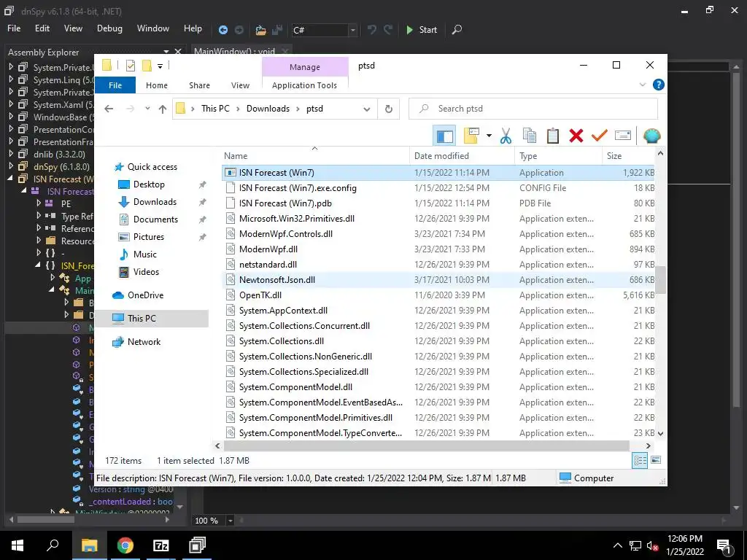Select Desktop in Quick access
747x560 pixels.
[149, 184]
